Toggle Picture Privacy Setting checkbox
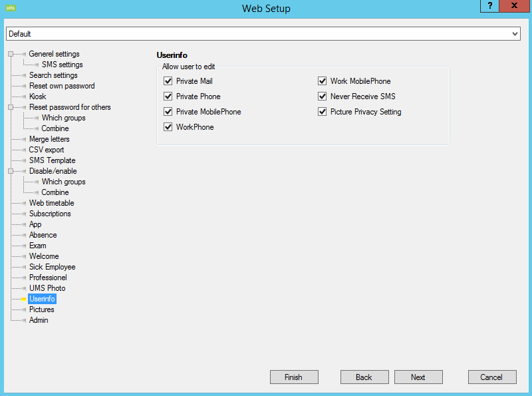The height and width of the screenshot is (396, 532). (x=323, y=112)
